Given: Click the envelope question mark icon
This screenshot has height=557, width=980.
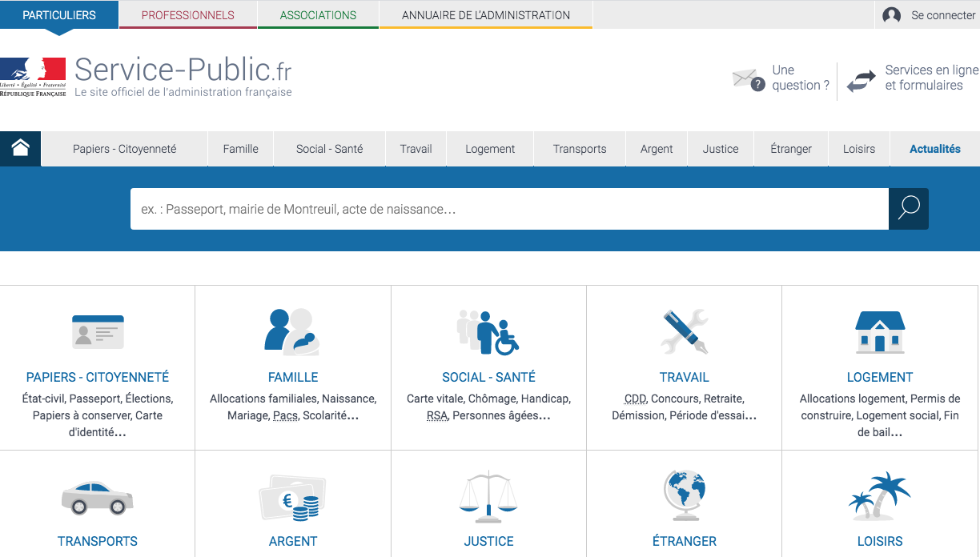Looking at the screenshot, I should click(x=749, y=78).
